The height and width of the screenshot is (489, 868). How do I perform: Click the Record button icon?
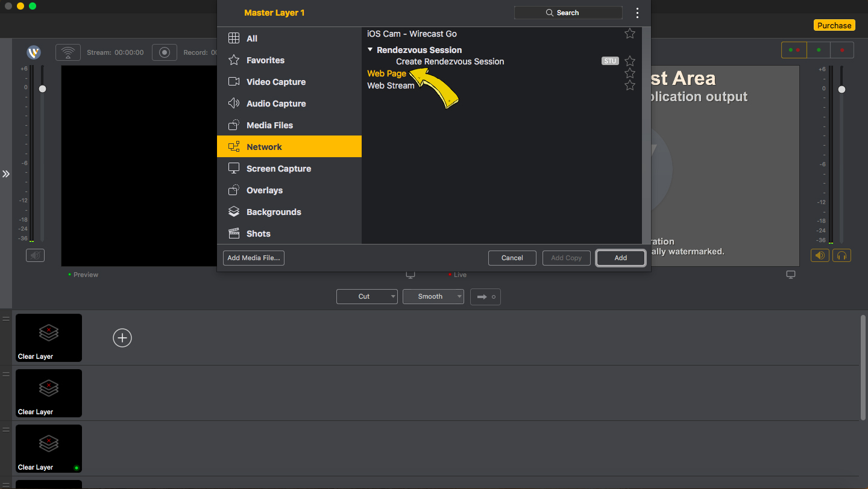point(165,52)
